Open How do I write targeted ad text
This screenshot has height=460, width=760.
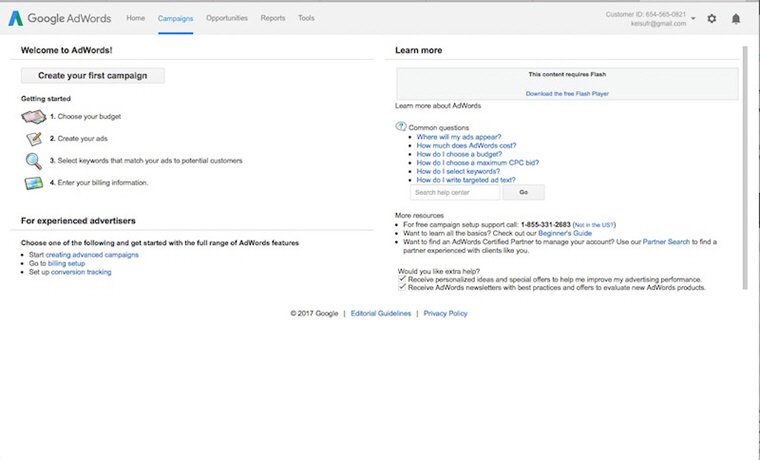tap(466, 180)
